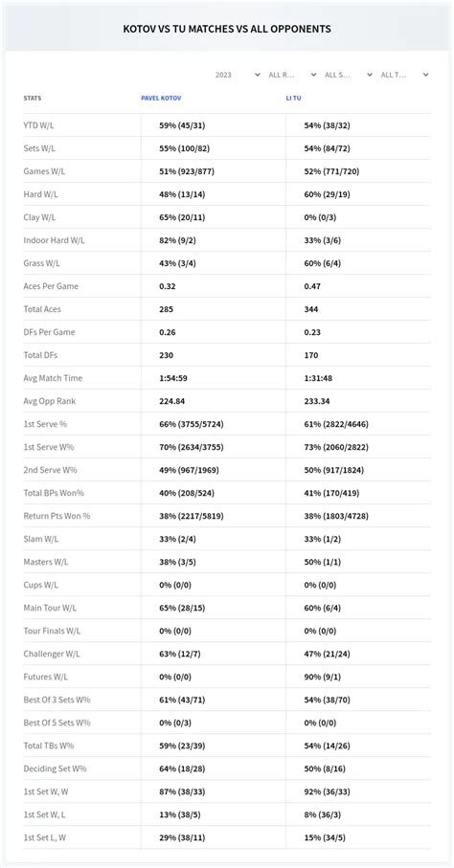Click Kotov's Indoor Hard W/L value 82% (9/2)
Screen dimensions: 454x868
click(180, 240)
